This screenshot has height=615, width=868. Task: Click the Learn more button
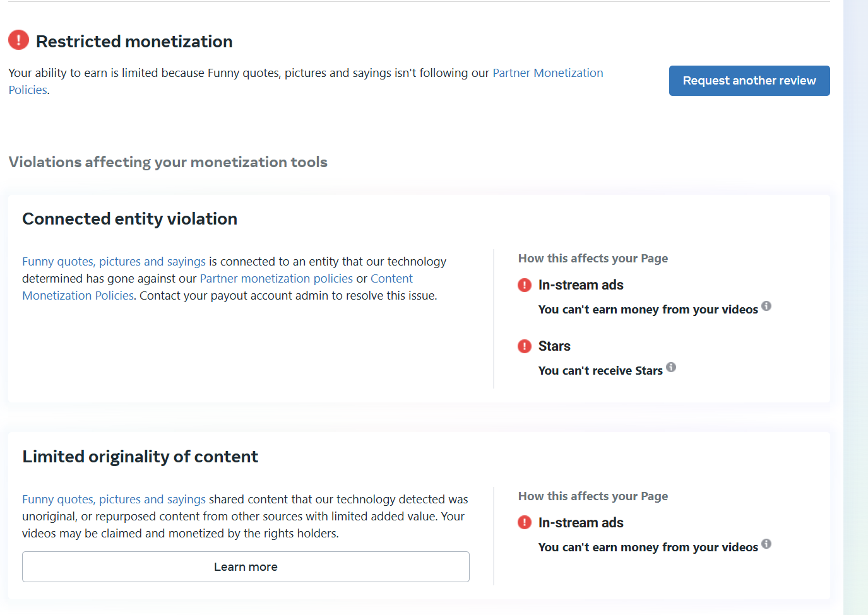246,566
